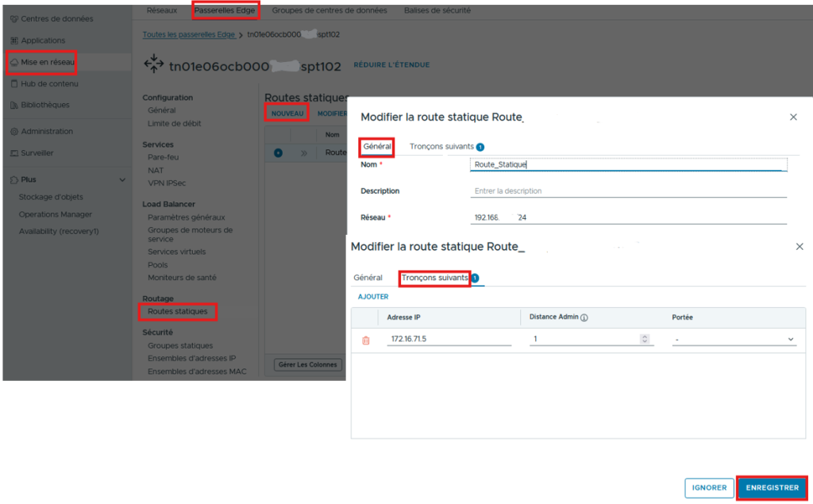Expand route row details with double chevron

coord(303,152)
